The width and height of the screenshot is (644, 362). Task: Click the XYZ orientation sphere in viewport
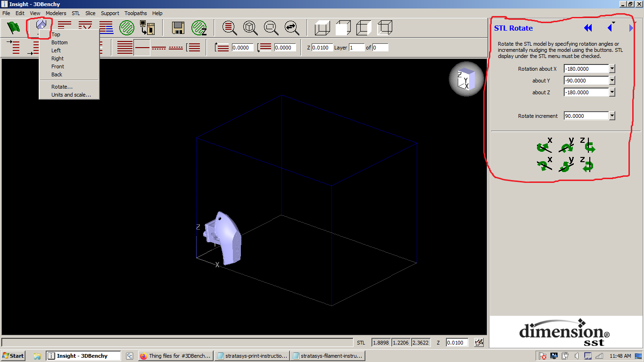pos(466,79)
